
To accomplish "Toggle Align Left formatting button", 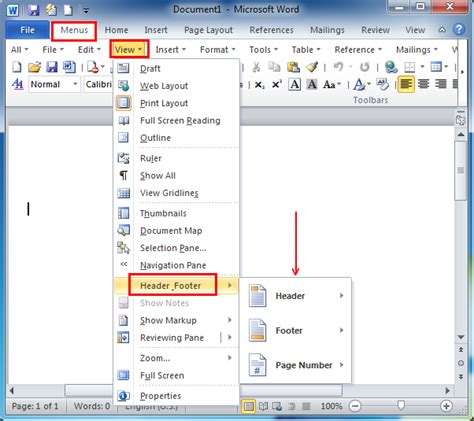I will pyautogui.click(x=406, y=84).
